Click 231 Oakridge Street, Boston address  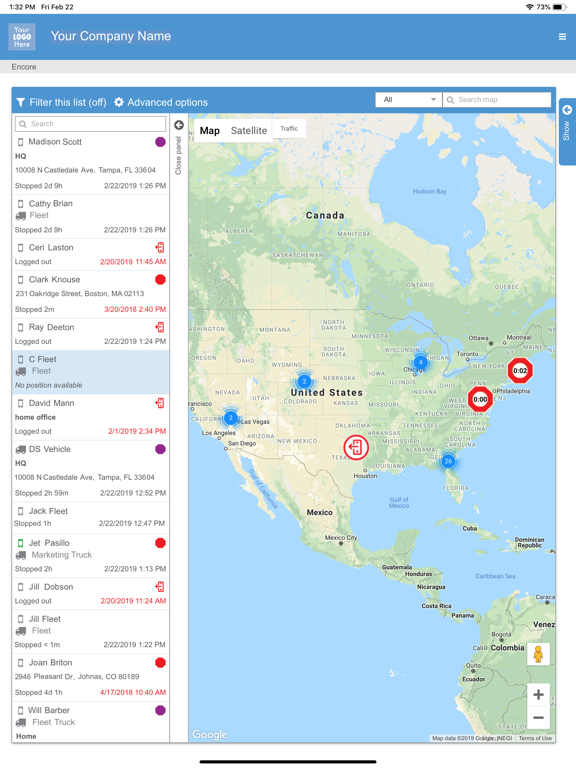pos(80,294)
